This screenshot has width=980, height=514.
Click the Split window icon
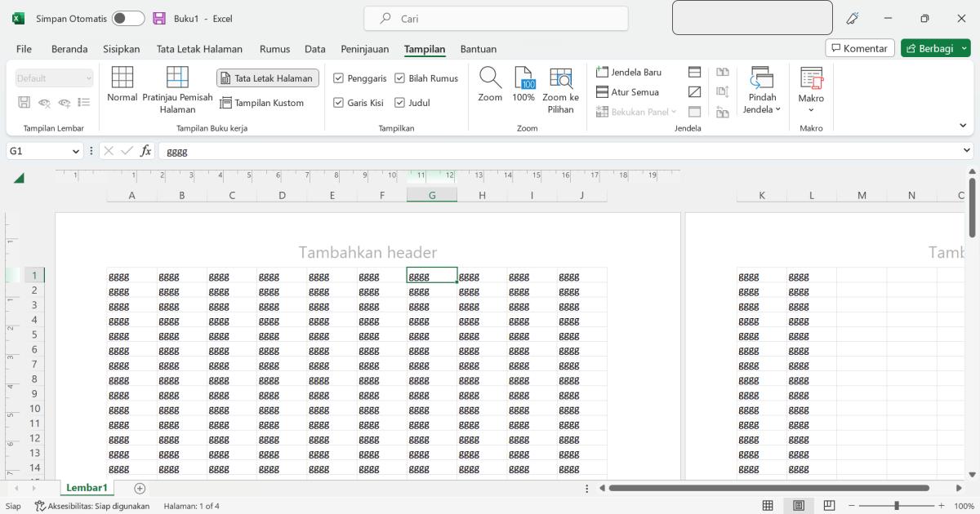695,72
